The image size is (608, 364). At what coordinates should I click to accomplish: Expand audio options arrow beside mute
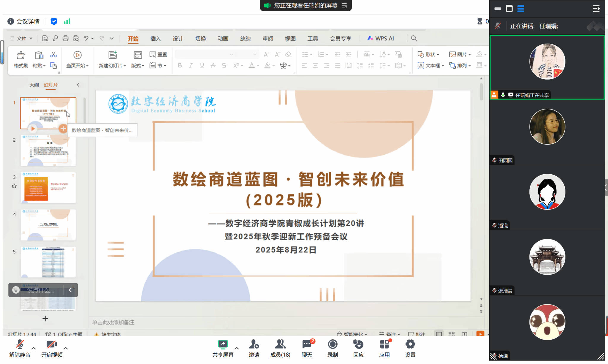coord(34,348)
